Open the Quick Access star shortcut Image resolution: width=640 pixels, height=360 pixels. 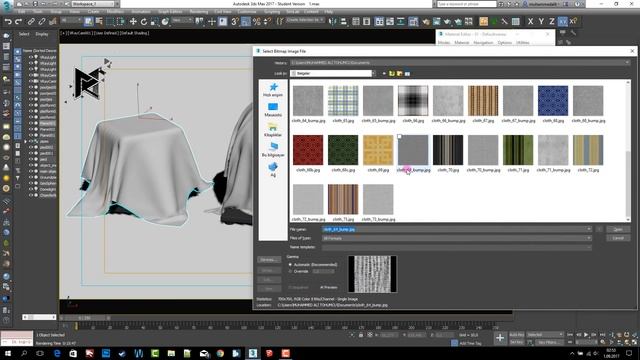273,90
